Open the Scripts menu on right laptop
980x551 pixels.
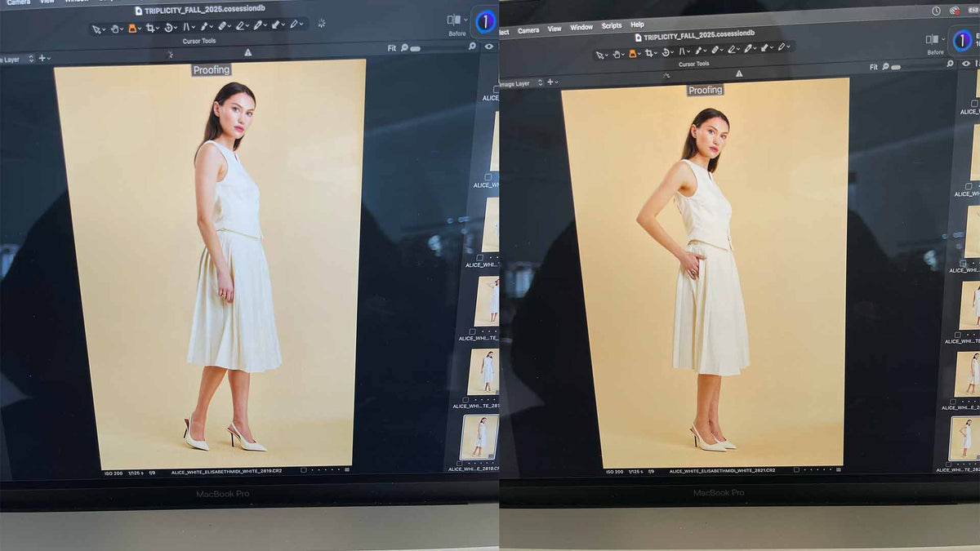612,26
